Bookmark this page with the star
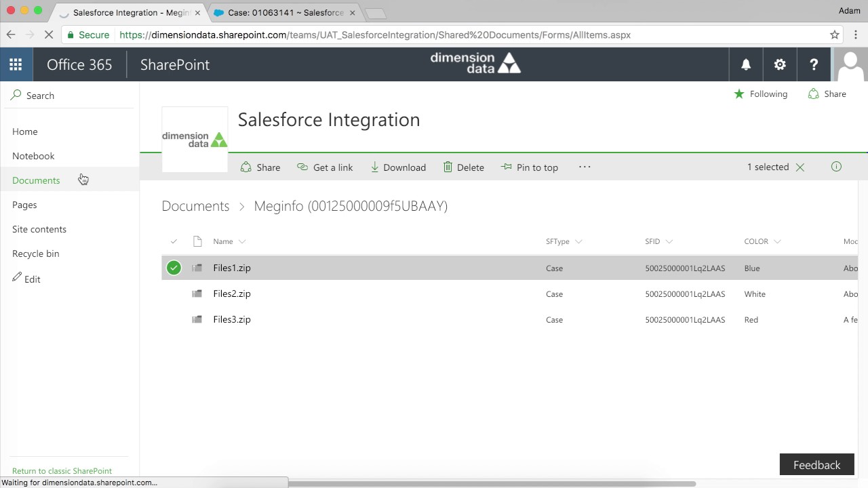Viewport: 868px width, 488px height. coord(835,35)
